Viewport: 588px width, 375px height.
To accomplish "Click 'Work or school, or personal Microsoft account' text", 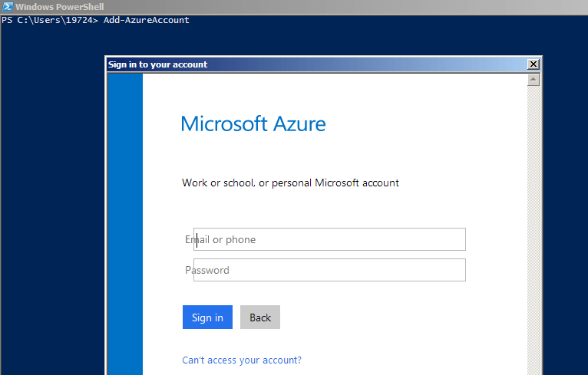I will [290, 183].
